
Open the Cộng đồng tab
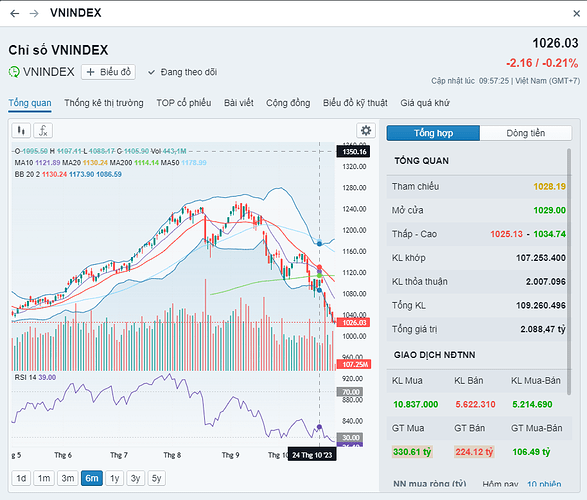288,103
